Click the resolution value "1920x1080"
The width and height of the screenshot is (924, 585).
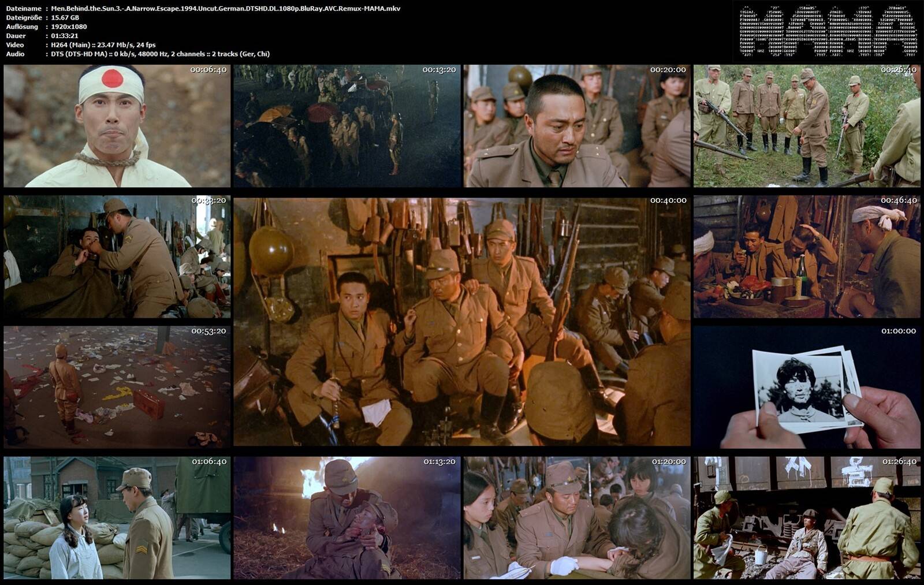[69, 27]
